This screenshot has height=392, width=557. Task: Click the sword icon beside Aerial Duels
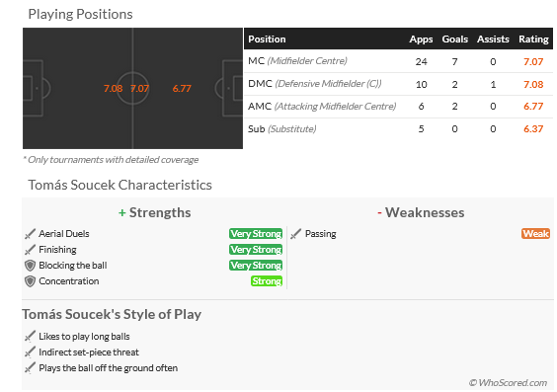[x=31, y=234]
